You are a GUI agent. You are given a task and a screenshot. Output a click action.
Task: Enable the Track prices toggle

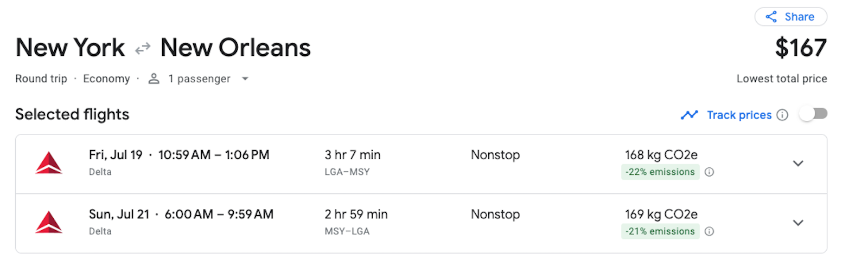tap(813, 114)
